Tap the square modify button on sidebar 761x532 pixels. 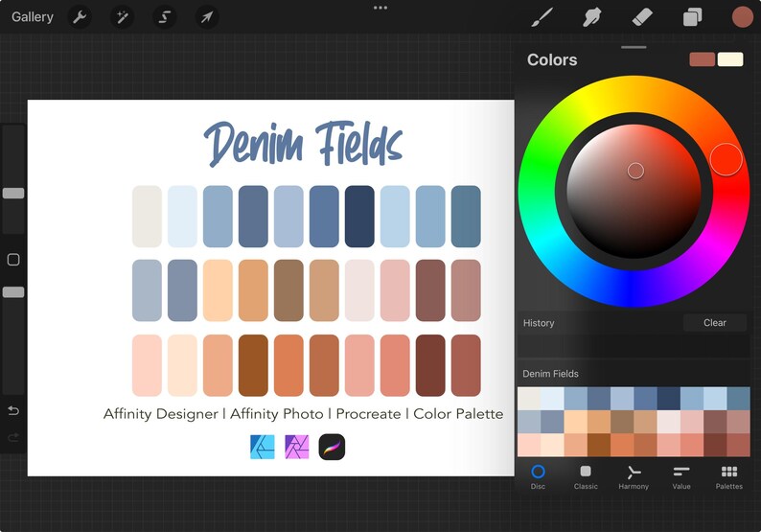13,259
